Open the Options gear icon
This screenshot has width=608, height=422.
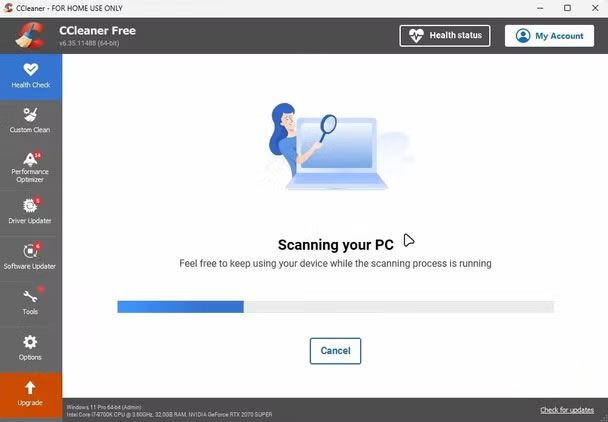(30, 342)
